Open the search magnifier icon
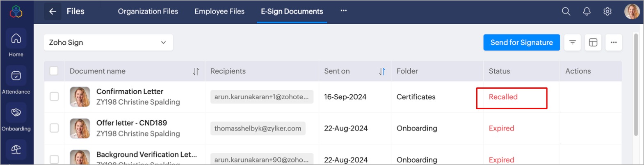The width and height of the screenshot is (644, 165). click(566, 11)
